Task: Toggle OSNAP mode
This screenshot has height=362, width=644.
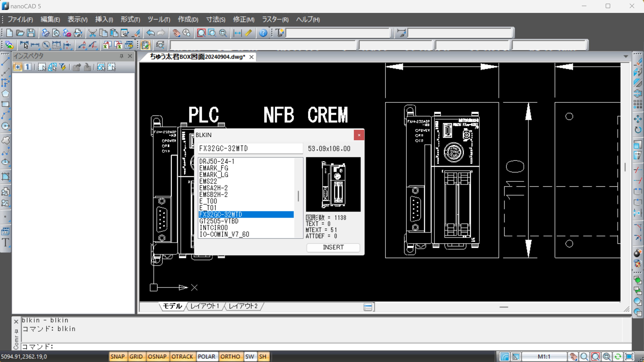Action: point(157,357)
